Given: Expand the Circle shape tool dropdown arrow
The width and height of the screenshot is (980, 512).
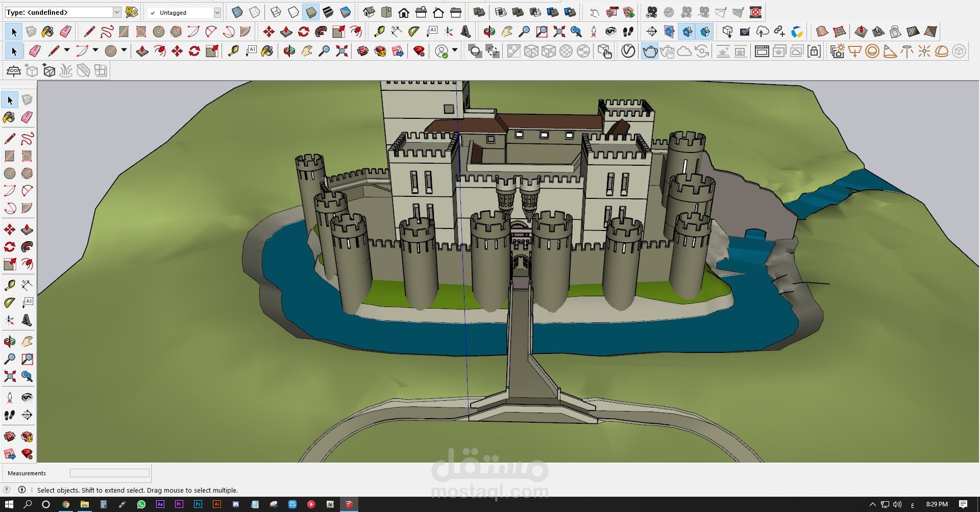Looking at the screenshot, I should [x=124, y=51].
